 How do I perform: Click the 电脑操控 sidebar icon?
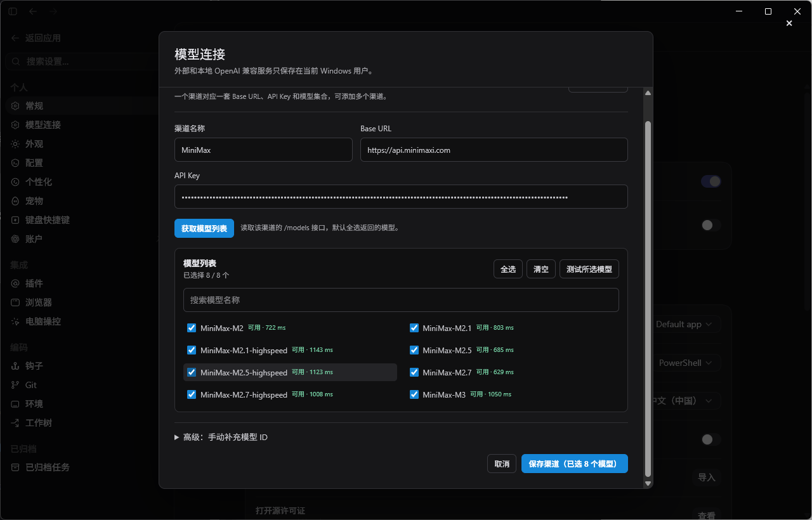tap(15, 322)
